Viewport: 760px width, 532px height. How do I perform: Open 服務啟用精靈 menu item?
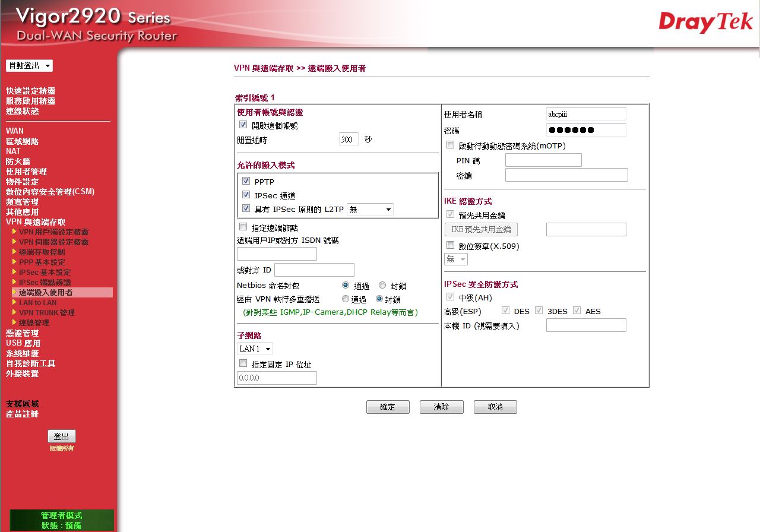tap(31, 101)
